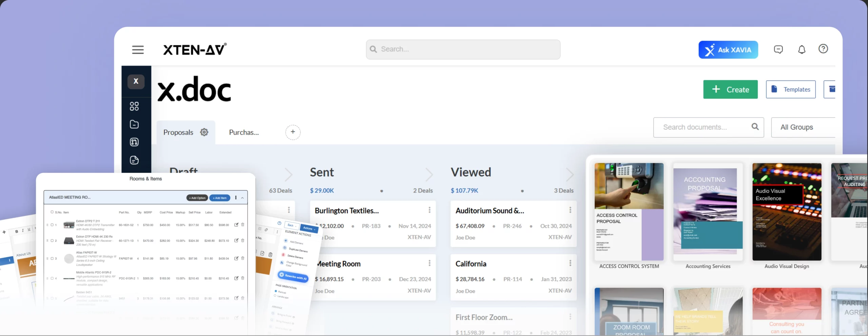Expand chevron next to Draft column
The width and height of the screenshot is (868, 336).
289,174
